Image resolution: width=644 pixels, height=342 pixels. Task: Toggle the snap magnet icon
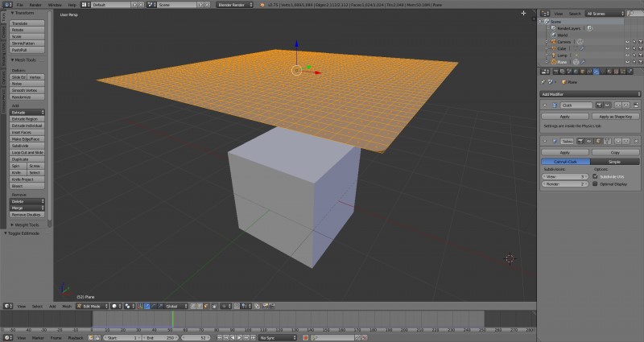[237, 307]
